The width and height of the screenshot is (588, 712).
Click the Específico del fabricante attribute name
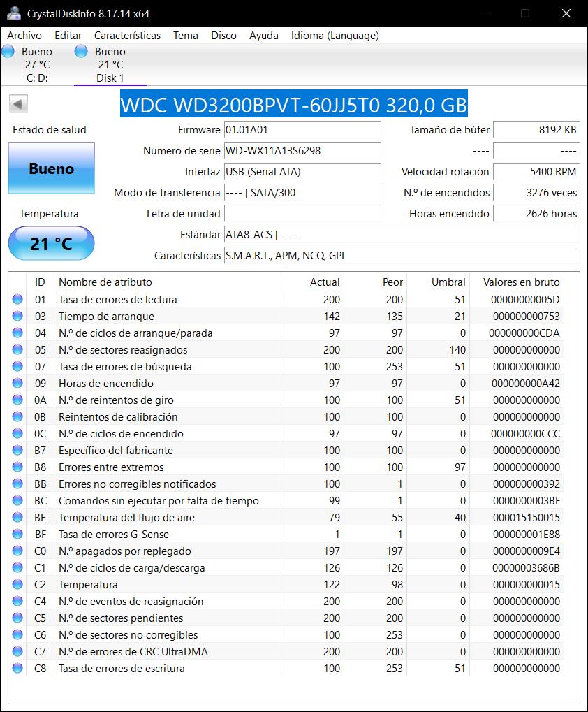click(116, 451)
